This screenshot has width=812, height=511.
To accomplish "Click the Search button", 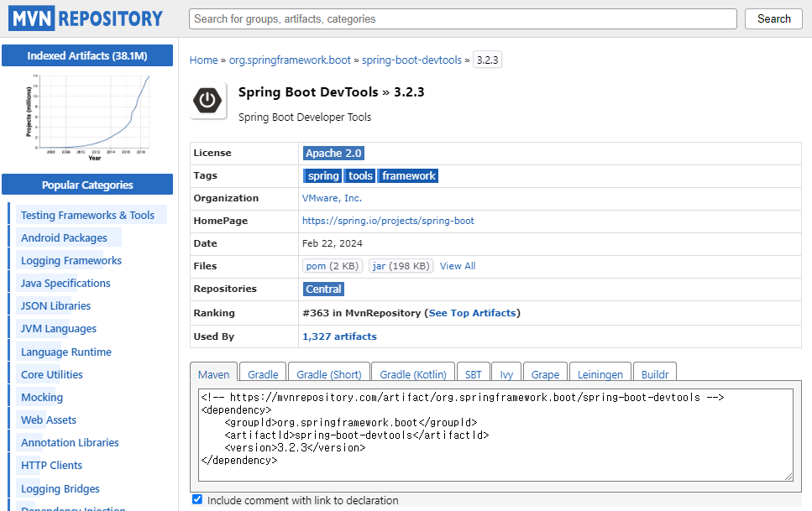I will [x=773, y=19].
